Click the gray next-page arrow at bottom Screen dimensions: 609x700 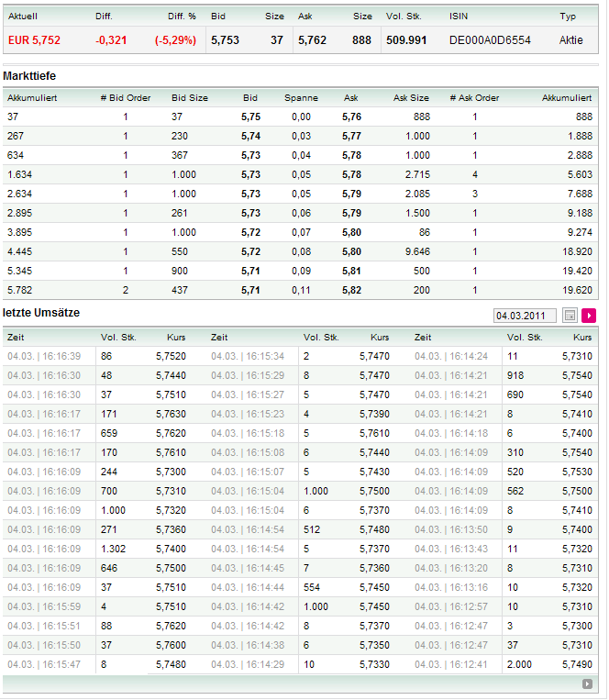[x=588, y=683]
